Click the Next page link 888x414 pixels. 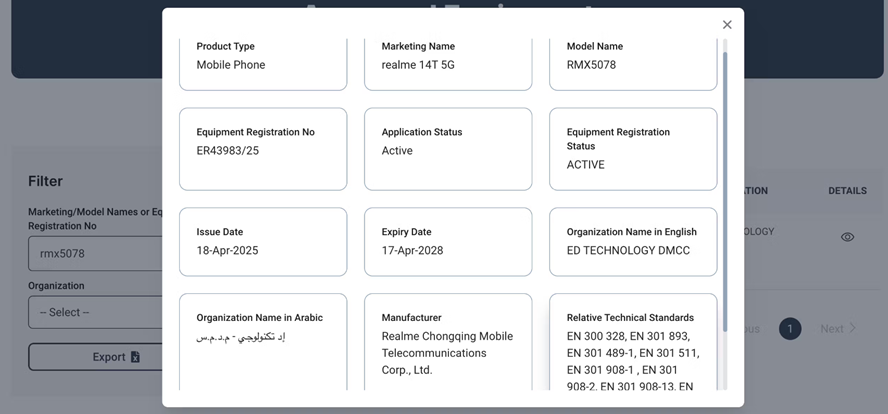[x=838, y=329]
